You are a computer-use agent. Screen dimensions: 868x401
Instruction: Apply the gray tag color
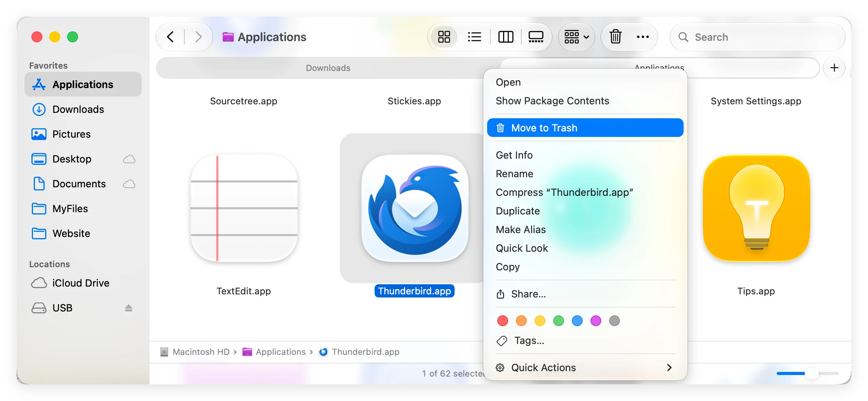pyautogui.click(x=615, y=321)
